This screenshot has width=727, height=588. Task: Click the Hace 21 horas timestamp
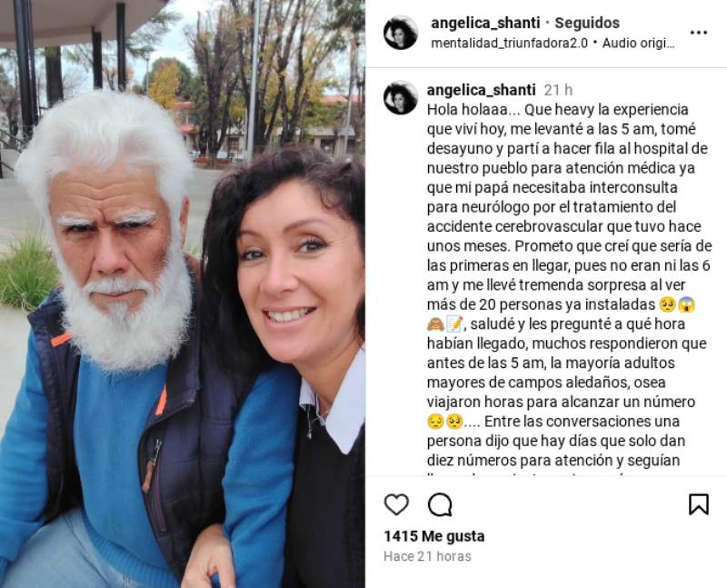coord(427,556)
